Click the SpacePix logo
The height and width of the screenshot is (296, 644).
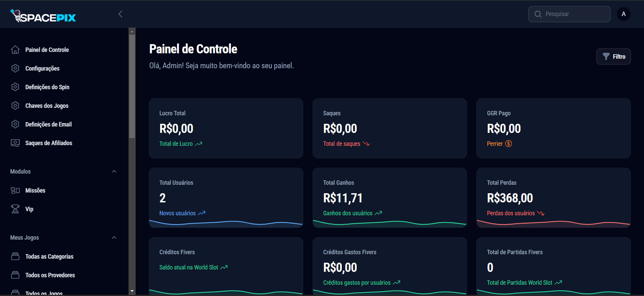[43, 16]
